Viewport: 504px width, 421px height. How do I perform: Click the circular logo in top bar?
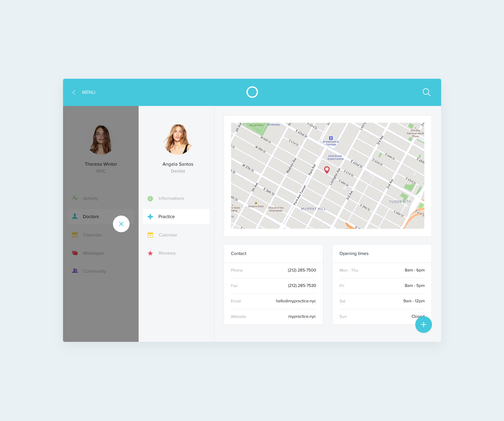[x=252, y=92]
